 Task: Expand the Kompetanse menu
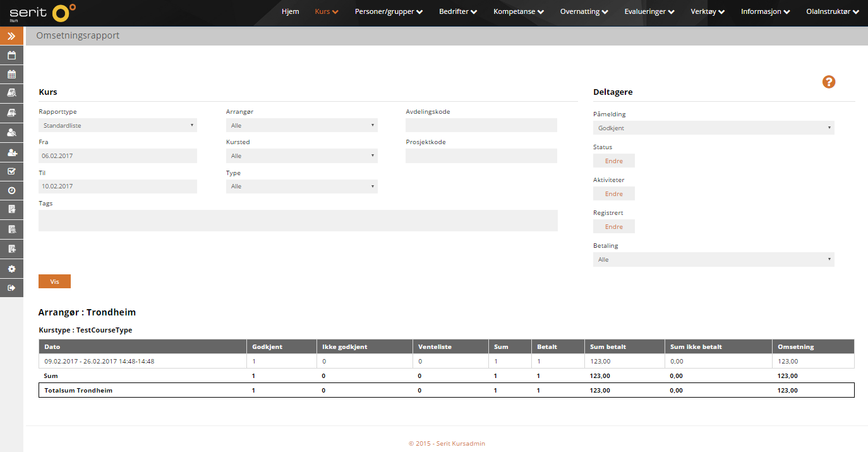[519, 11]
